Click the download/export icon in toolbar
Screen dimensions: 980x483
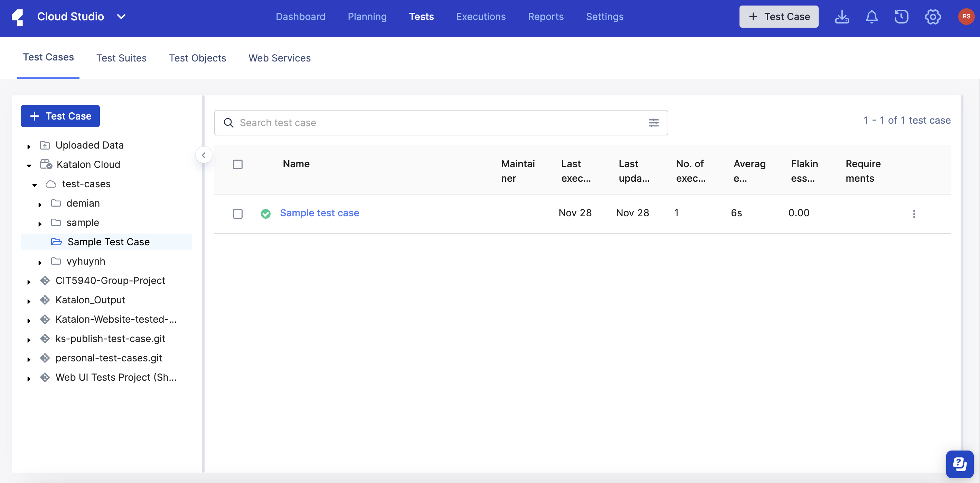(x=842, y=17)
